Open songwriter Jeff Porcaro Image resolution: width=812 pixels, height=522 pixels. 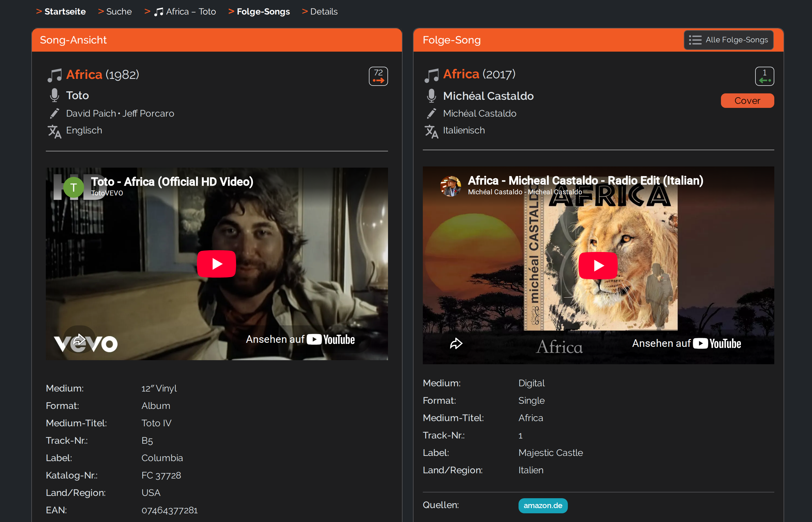pos(148,113)
